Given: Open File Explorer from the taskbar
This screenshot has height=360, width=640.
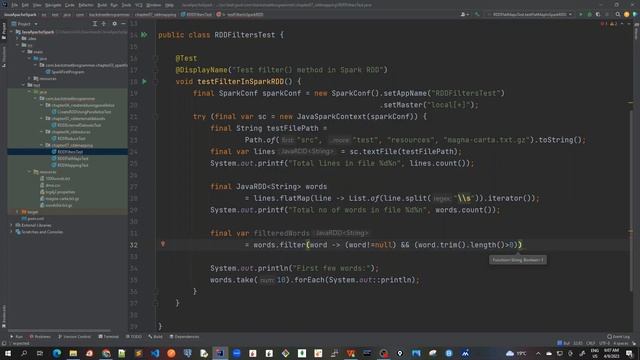Looking at the screenshot, I should [x=73, y=353].
